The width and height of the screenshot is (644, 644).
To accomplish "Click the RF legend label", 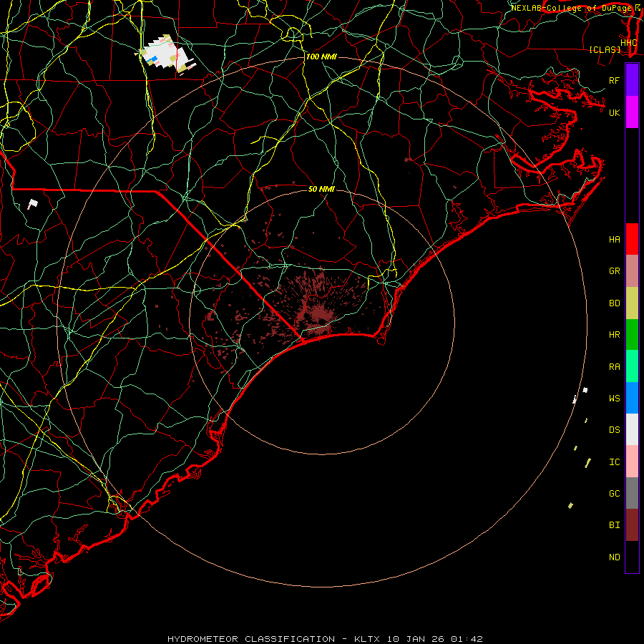I will tap(614, 80).
